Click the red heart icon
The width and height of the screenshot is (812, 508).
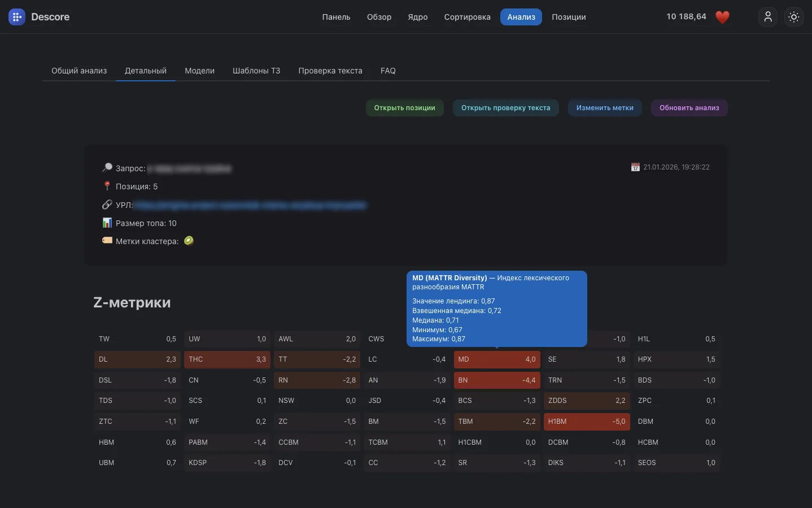pos(722,18)
